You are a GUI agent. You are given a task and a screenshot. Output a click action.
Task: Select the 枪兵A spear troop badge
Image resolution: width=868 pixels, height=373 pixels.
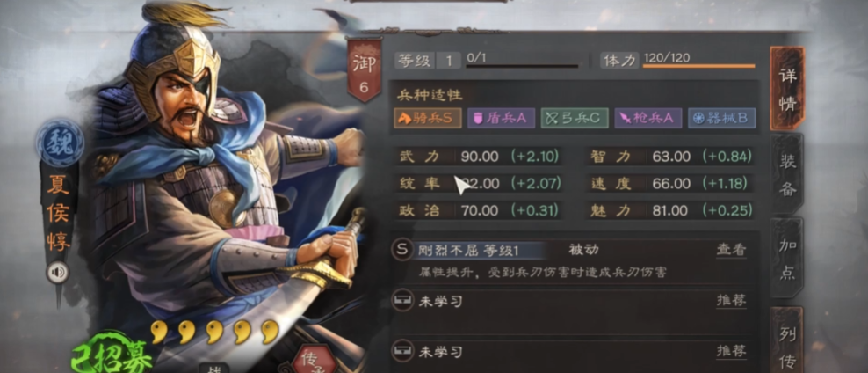[648, 118]
